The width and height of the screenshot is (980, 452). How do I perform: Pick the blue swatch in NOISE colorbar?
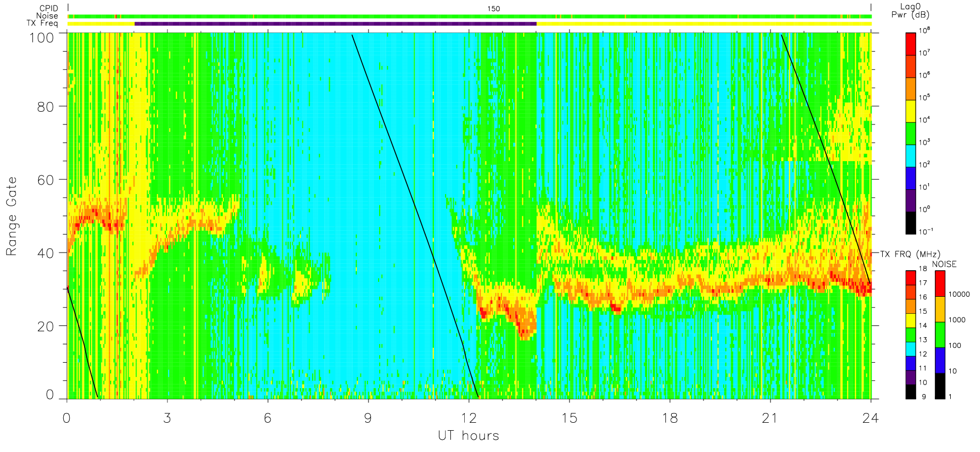point(940,361)
